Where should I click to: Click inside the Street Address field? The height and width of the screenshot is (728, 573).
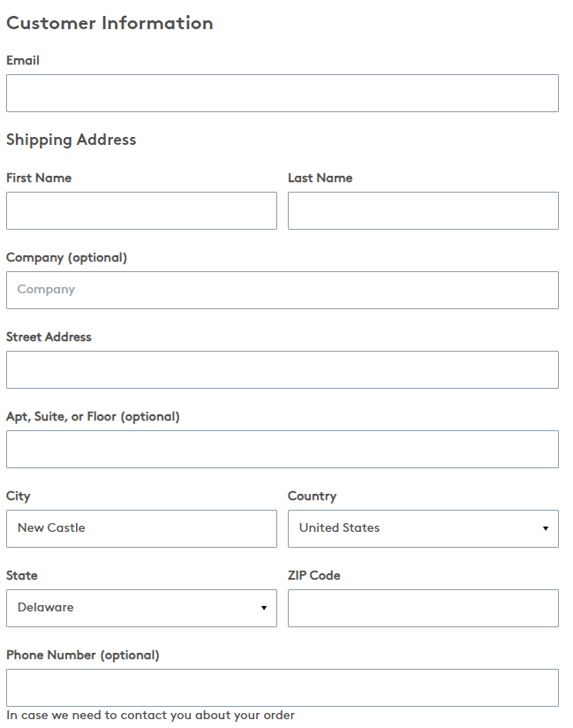(x=282, y=369)
